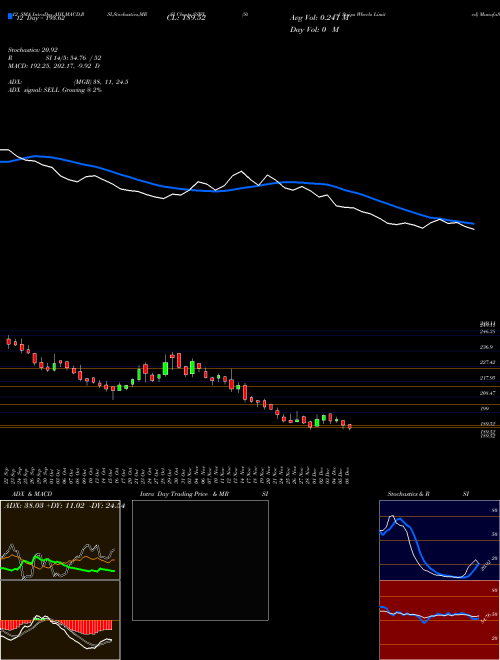Click the 208.47 price axis label
Image resolution: width=500 pixels, height=660 pixels.
[x=487, y=393]
